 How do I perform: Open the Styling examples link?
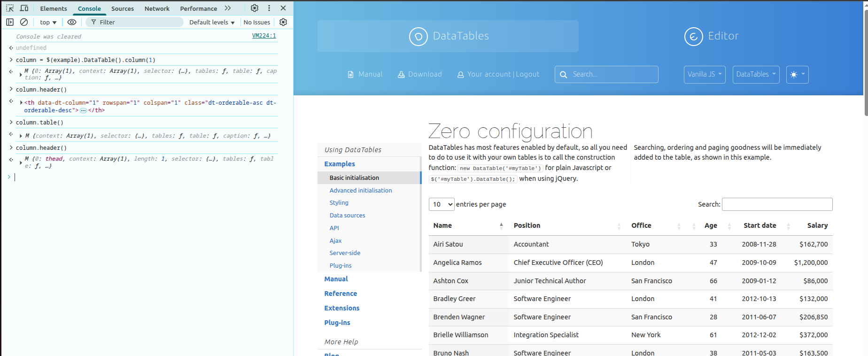[x=339, y=203]
